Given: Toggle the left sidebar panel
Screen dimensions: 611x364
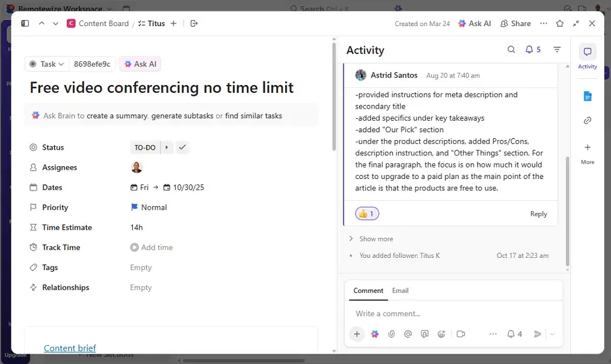Looking at the screenshot, I should pyautogui.click(x=25, y=23).
